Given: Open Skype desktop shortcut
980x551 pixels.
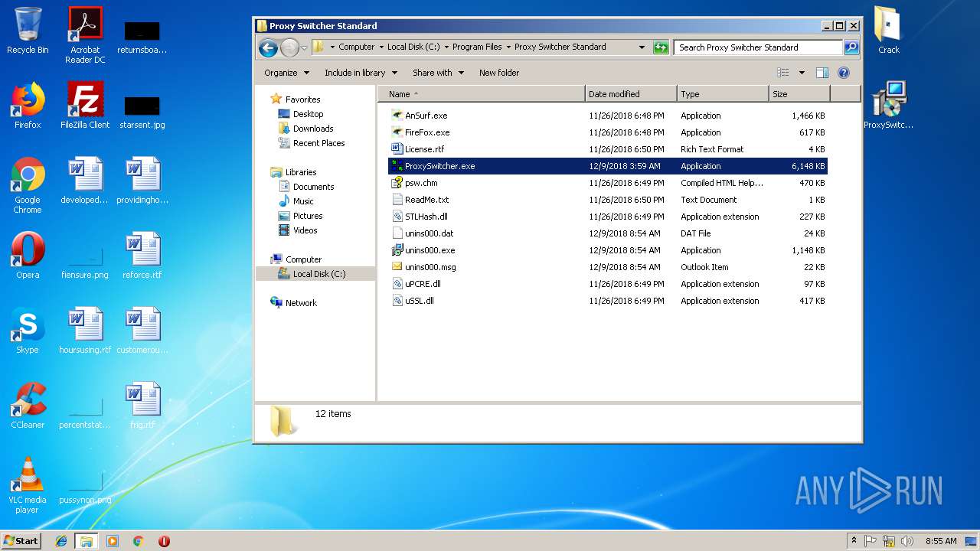Looking at the screenshot, I should pos(28,331).
